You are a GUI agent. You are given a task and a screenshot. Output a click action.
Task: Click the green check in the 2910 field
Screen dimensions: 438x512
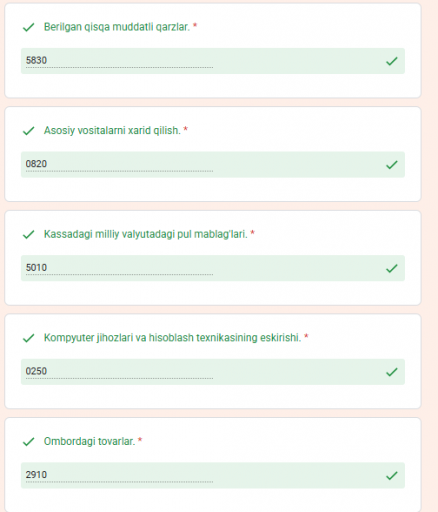392,475
